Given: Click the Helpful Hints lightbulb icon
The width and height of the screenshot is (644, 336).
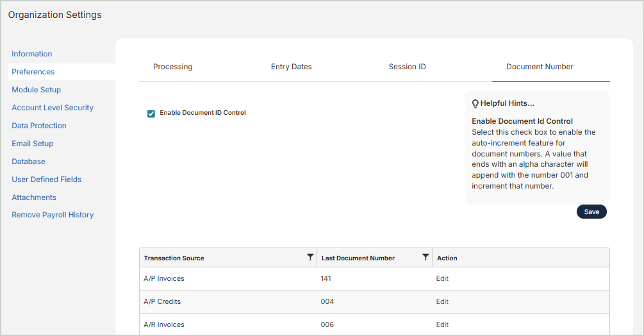Looking at the screenshot, I should (475, 103).
